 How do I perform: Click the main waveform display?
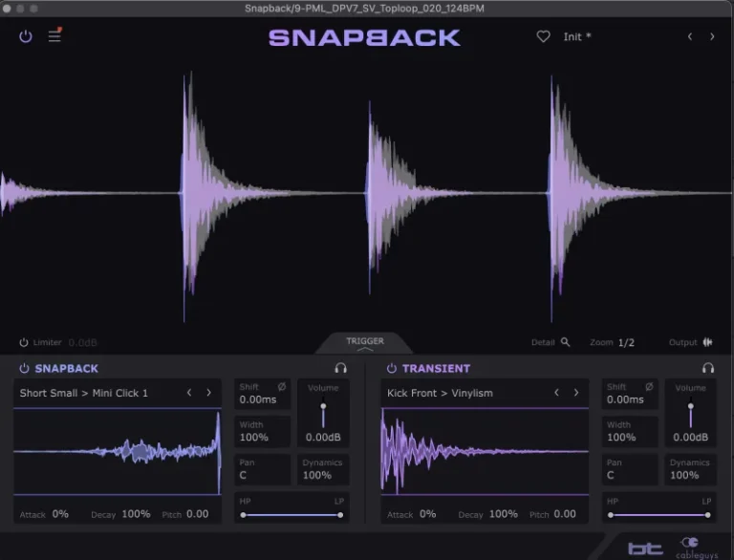point(367,194)
